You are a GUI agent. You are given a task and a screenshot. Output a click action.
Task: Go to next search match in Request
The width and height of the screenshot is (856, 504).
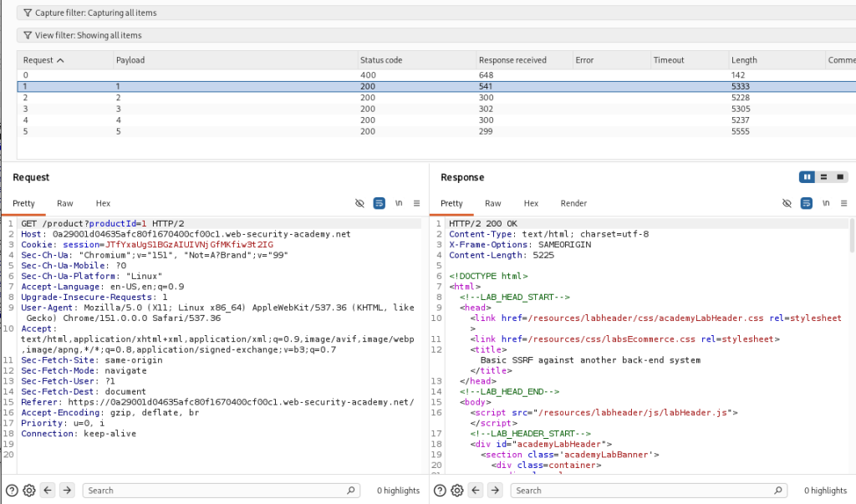point(67,491)
